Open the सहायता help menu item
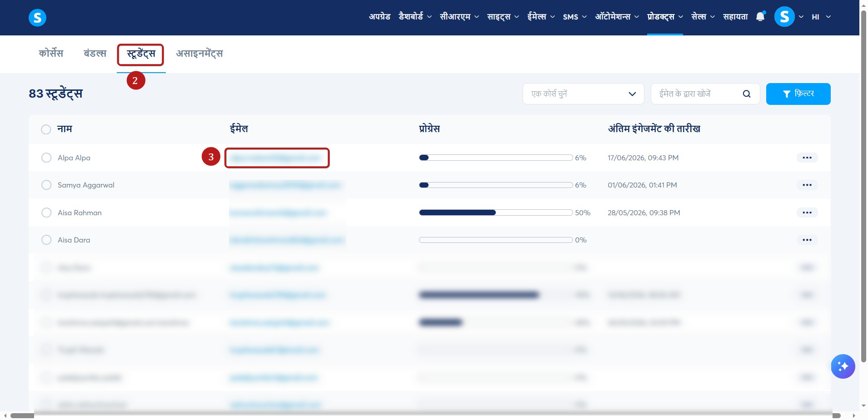The width and height of the screenshot is (868, 420). (x=735, y=17)
